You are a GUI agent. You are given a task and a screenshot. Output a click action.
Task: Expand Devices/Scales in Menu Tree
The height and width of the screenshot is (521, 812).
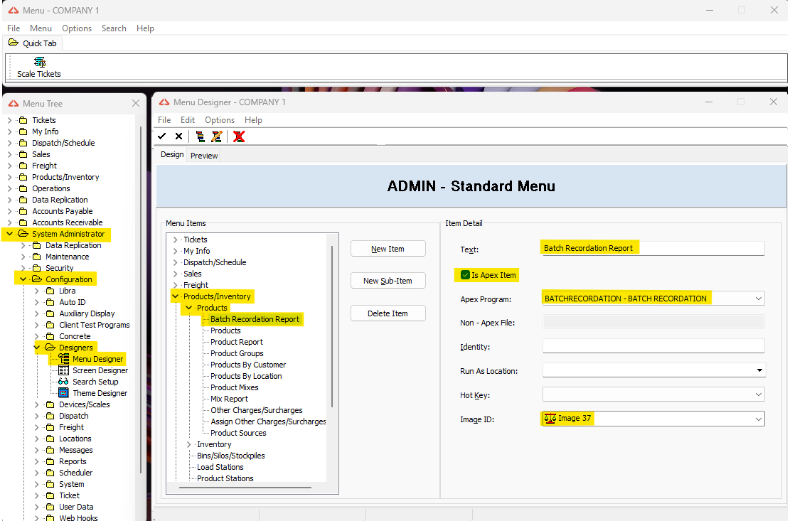click(37, 404)
